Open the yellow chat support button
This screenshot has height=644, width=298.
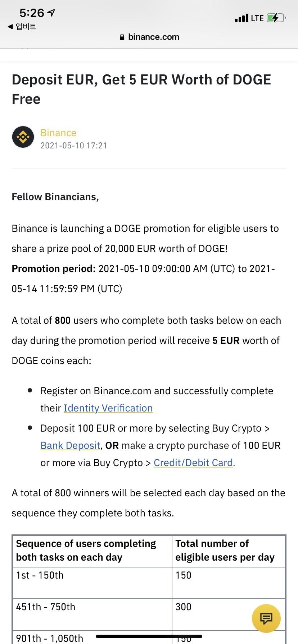tap(266, 618)
